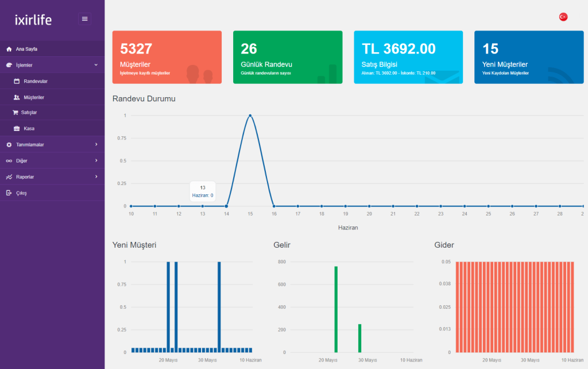Viewport: 588px width, 369px height.
Task: Open the TL 3692.00 Satış Bilgisi card
Action: 408,57
